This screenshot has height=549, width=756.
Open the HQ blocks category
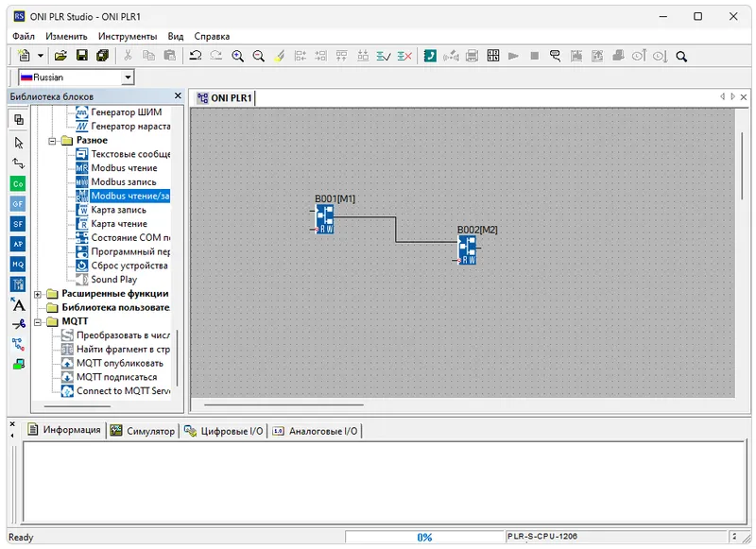[18, 265]
